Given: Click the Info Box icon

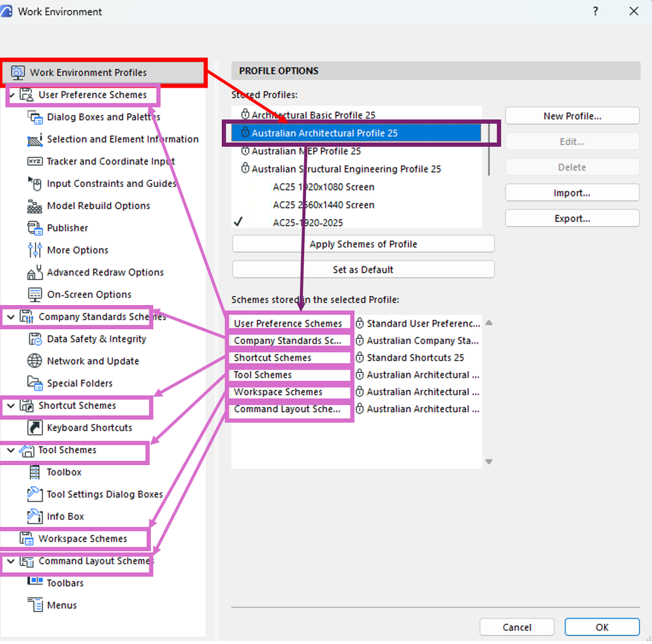Looking at the screenshot, I should point(35,517).
